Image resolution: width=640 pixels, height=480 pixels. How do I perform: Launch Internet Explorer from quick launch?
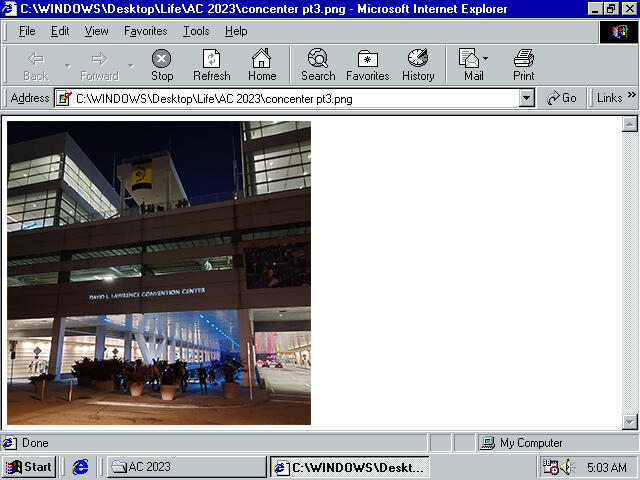[x=81, y=467]
